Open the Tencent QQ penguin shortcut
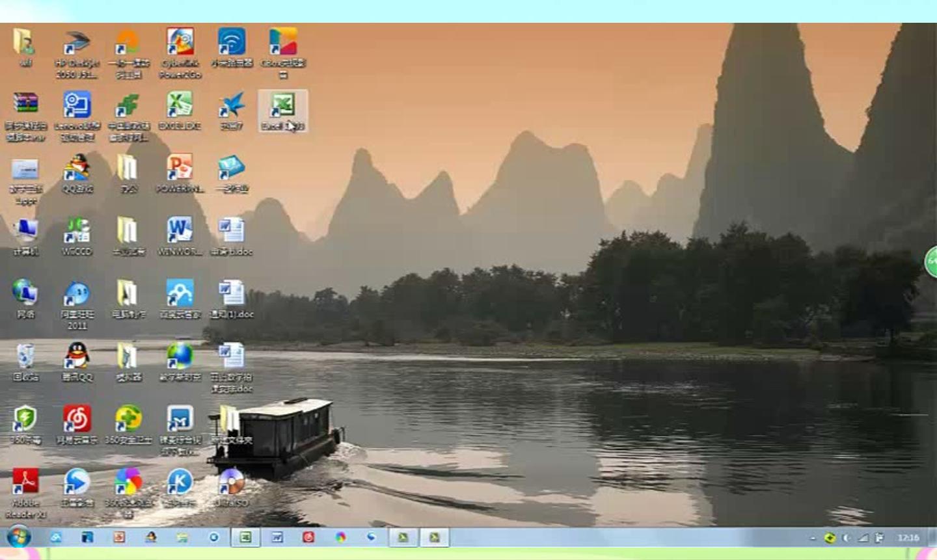 pos(77,358)
